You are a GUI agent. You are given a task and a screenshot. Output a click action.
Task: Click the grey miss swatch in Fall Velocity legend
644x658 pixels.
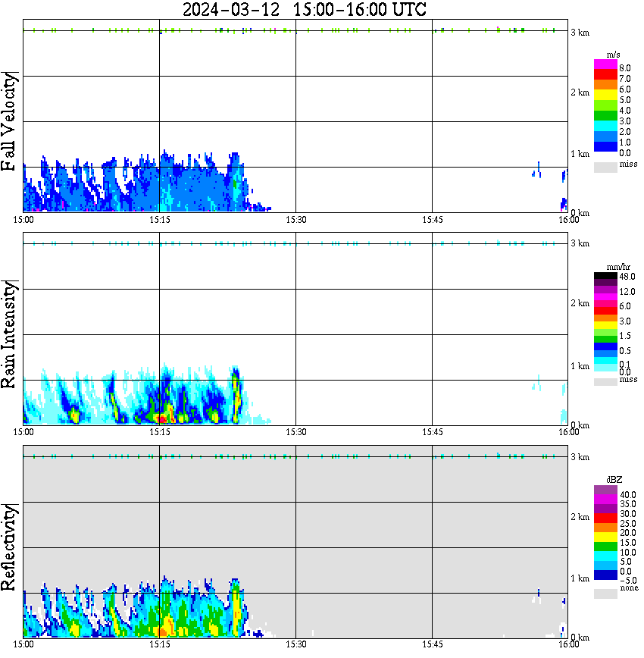click(x=605, y=168)
